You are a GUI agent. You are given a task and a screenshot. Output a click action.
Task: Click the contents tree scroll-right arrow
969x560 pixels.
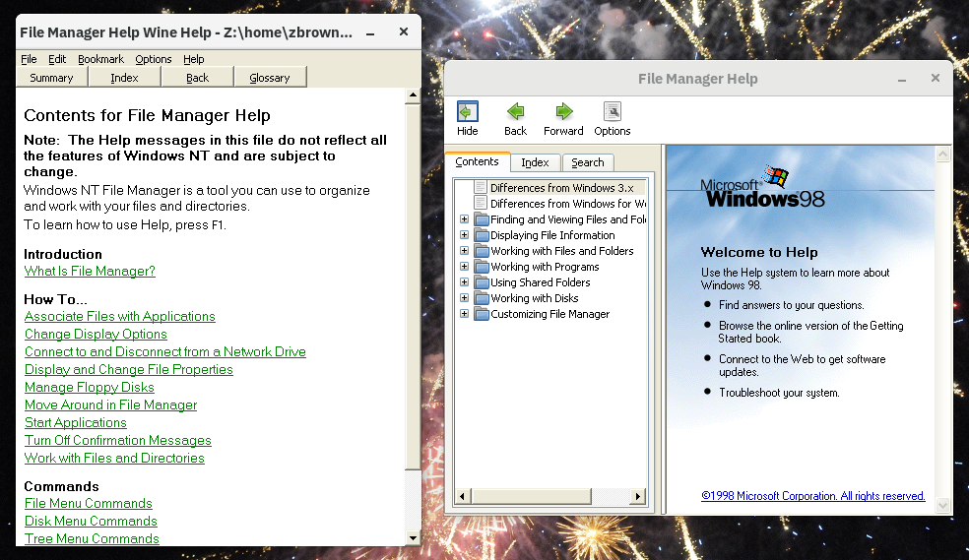coord(638,496)
